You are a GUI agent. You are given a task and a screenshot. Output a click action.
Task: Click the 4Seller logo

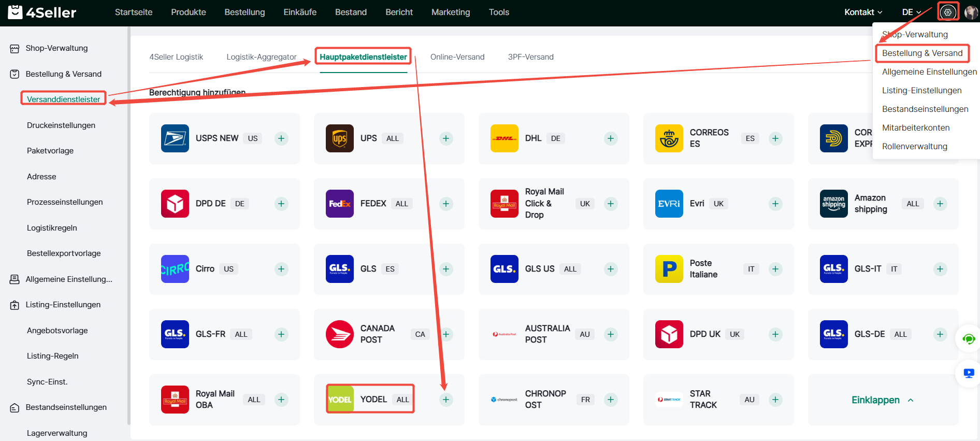tap(42, 12)
